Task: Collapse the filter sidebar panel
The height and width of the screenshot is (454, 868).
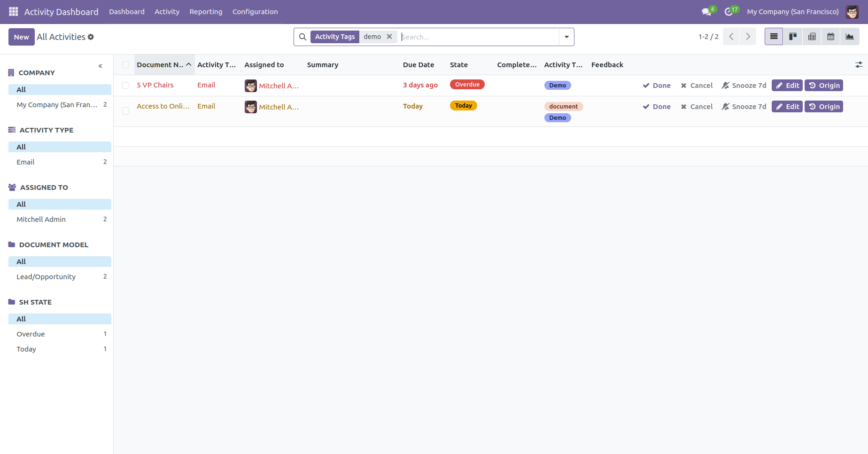Action: (x=101, y=66)
